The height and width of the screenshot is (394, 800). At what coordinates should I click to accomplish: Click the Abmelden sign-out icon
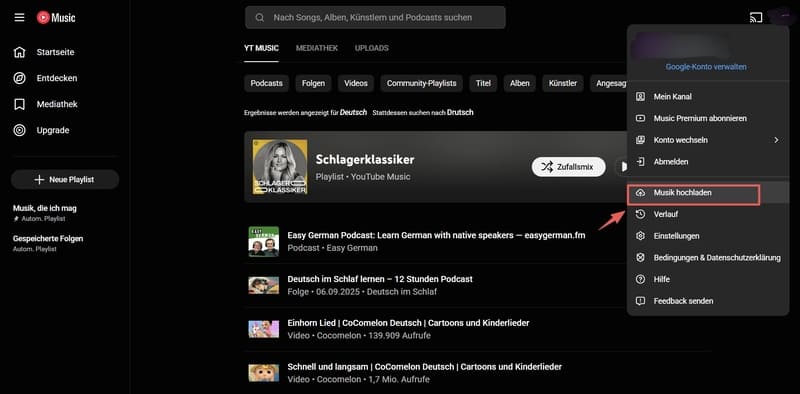640,162
